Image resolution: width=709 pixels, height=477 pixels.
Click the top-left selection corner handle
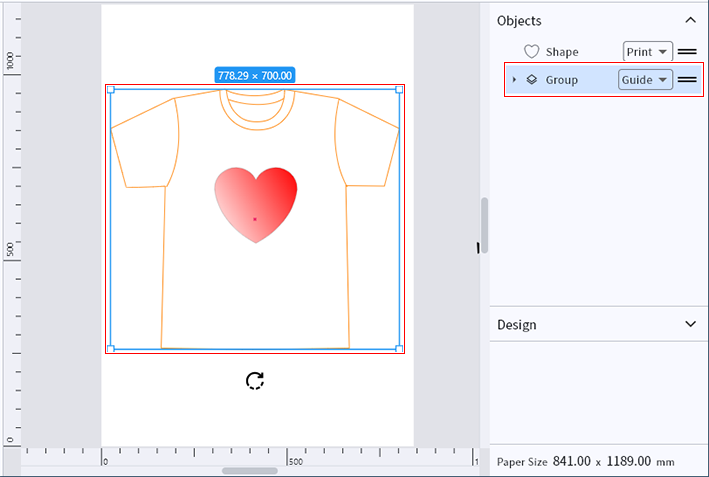[x=110, y=90]
